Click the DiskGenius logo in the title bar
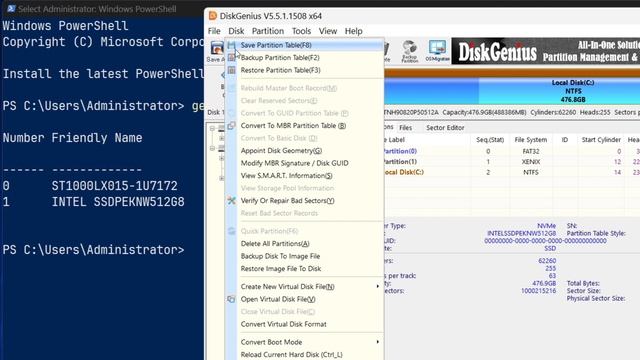 (x=212, y=16)
